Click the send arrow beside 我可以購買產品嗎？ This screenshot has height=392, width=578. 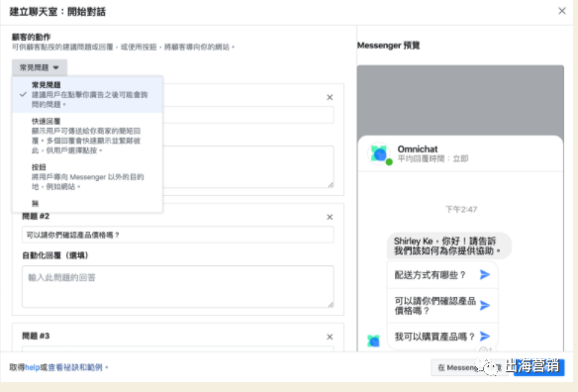pos(485,336)
